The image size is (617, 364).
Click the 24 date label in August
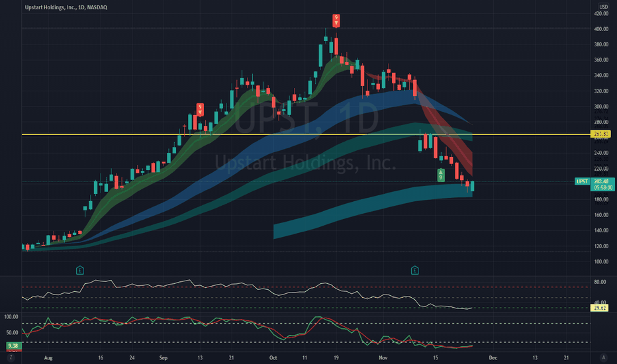coord(132,357)
